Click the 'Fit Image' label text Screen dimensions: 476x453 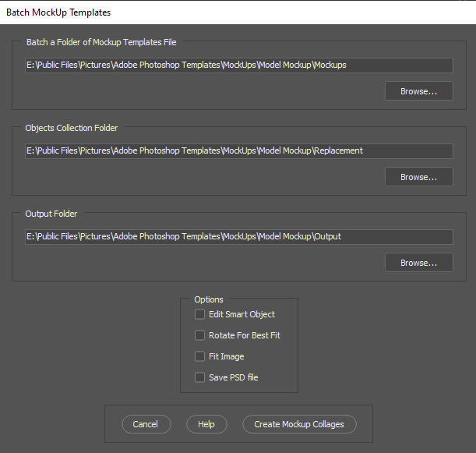pos(226,357)
